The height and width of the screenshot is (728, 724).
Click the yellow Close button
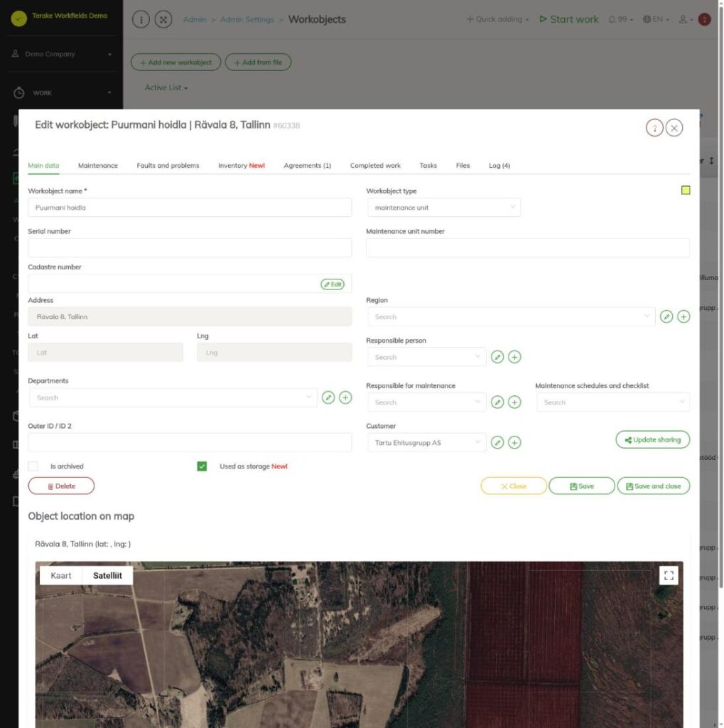click(x=513, y=486)
